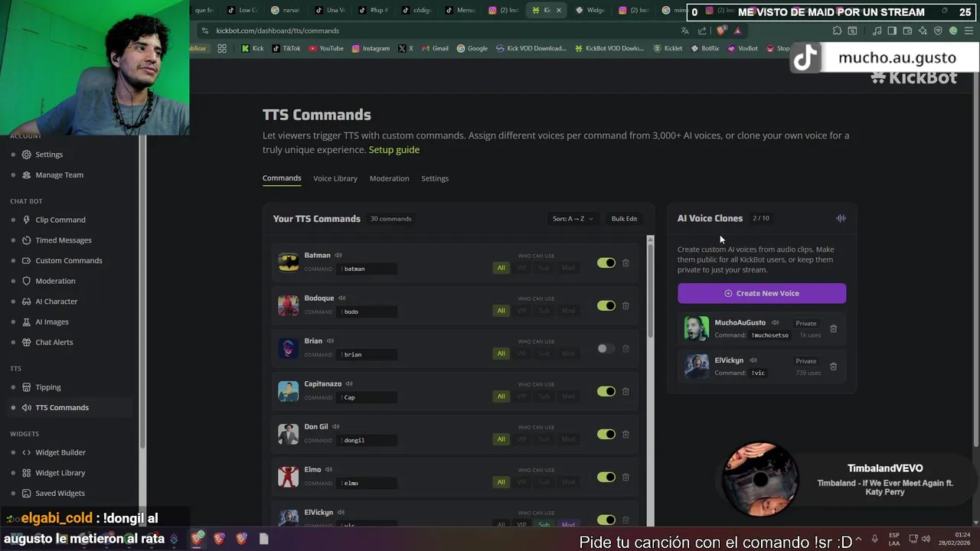Edit the !dongil command field
This screenshot has height=551, width=980.
click(x=367, y=440)
